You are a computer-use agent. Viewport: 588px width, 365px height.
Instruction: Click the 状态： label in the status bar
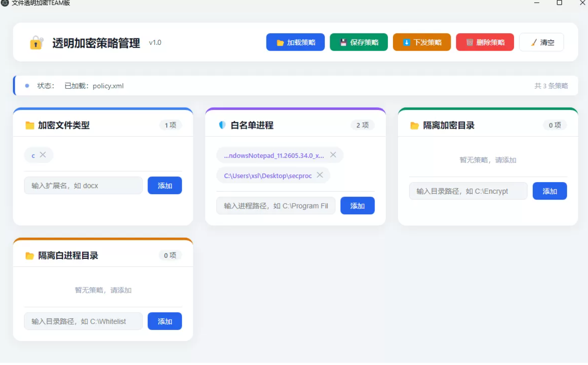(x=46, y=86)
